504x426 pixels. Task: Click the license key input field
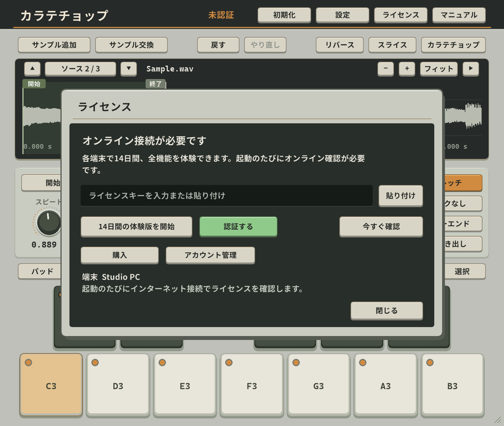(227, 196)
